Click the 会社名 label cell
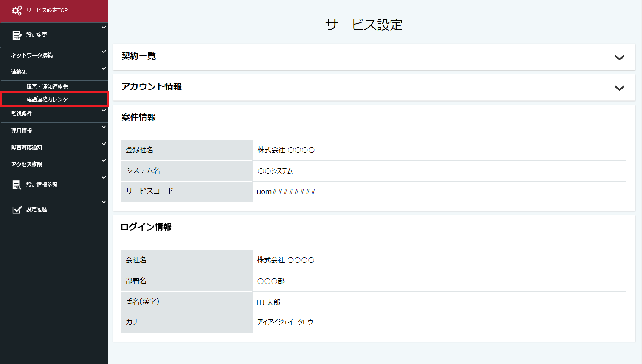 point(187,260)
